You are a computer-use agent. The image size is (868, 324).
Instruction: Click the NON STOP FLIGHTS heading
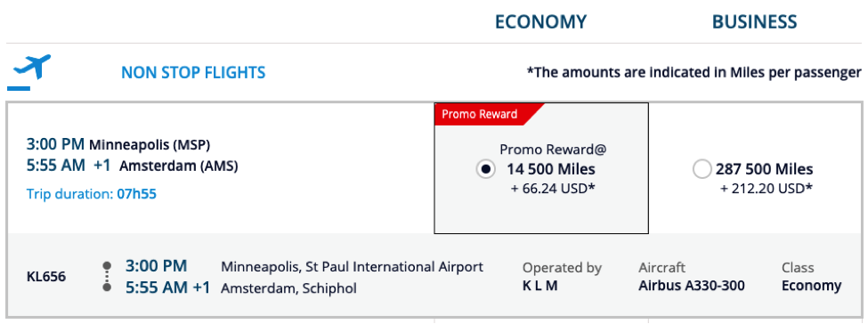(x=193, y=73)
